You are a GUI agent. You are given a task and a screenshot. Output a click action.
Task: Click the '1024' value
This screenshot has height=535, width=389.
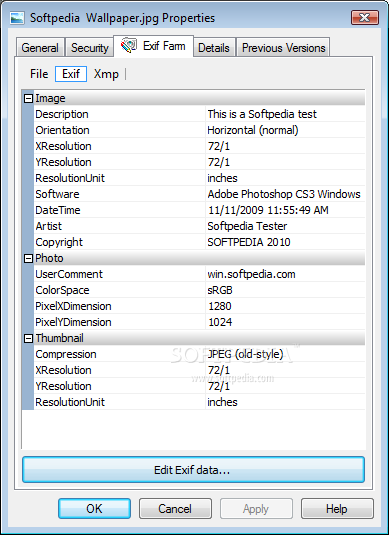coord(220,322)
